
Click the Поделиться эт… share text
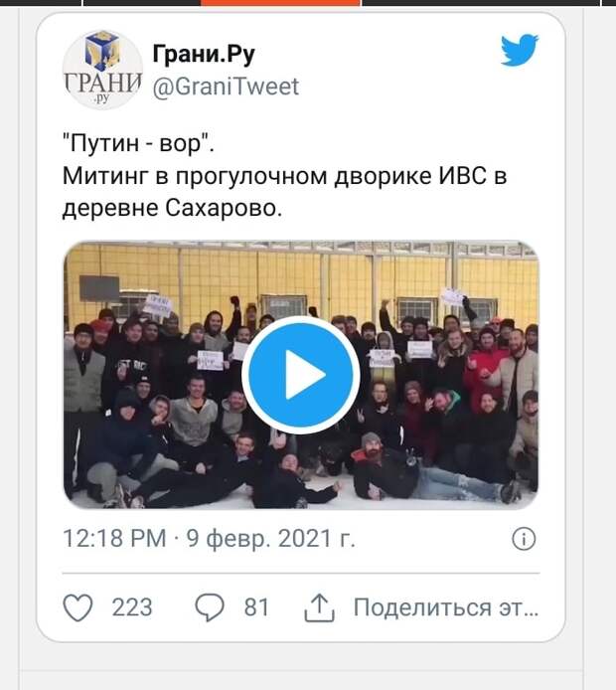point(446,607)
